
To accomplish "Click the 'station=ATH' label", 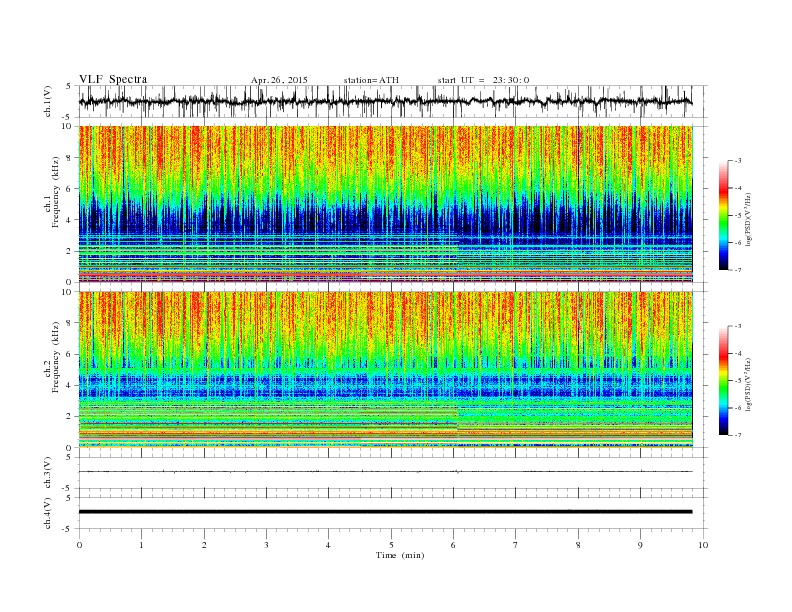I will pos(371,80).
